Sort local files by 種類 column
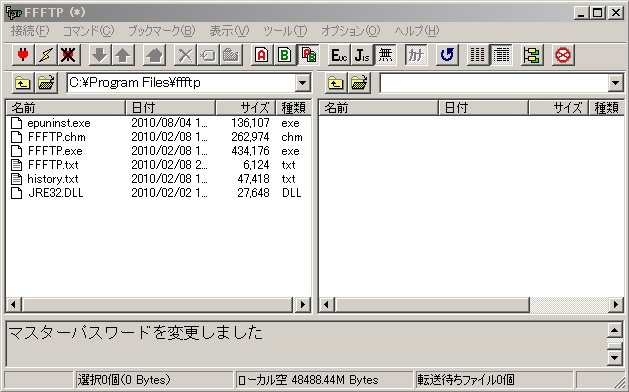The height and width of the screenshot is (392, 629). (293, 108)
